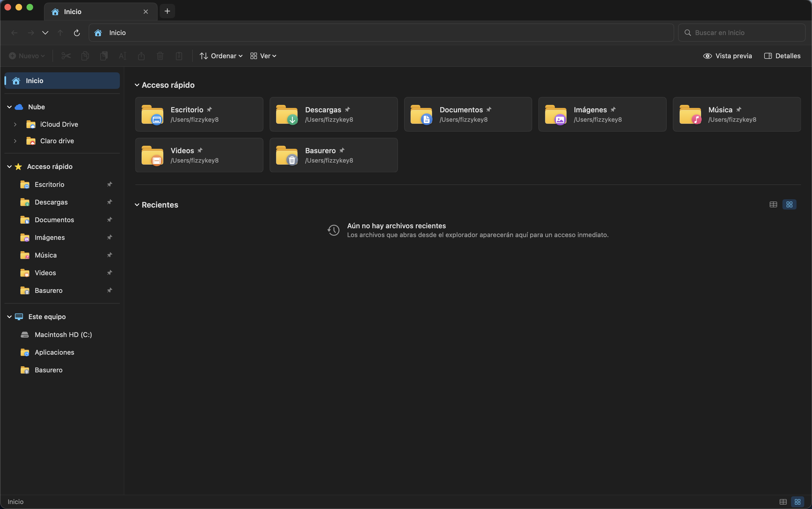812x509 pixels.
Task: Click the back arrow navigation icon
Action: [14, 33]
